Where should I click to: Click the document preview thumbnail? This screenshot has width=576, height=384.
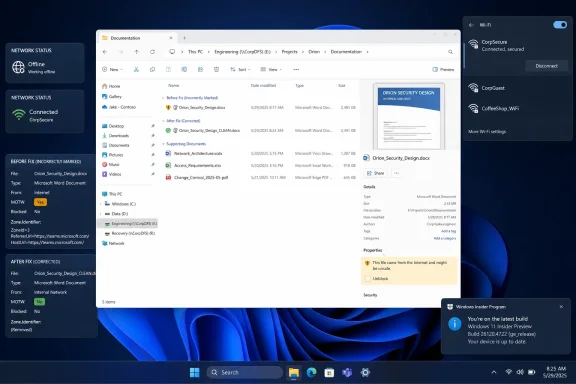408,116
